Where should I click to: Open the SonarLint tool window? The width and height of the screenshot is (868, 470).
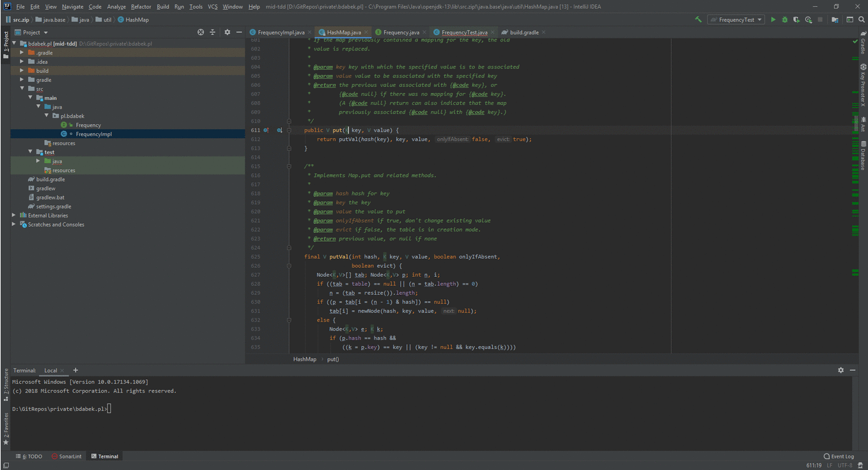66,457
